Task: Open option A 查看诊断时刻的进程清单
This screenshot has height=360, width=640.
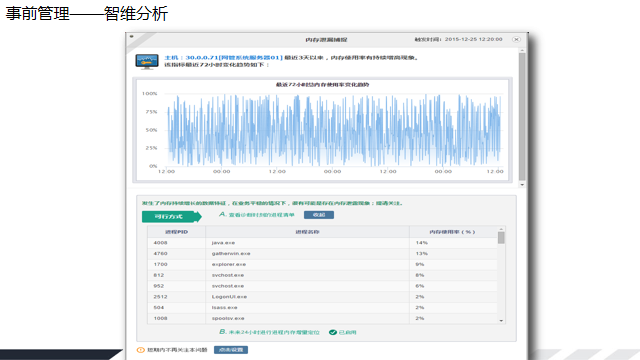Action: (257, 215)
